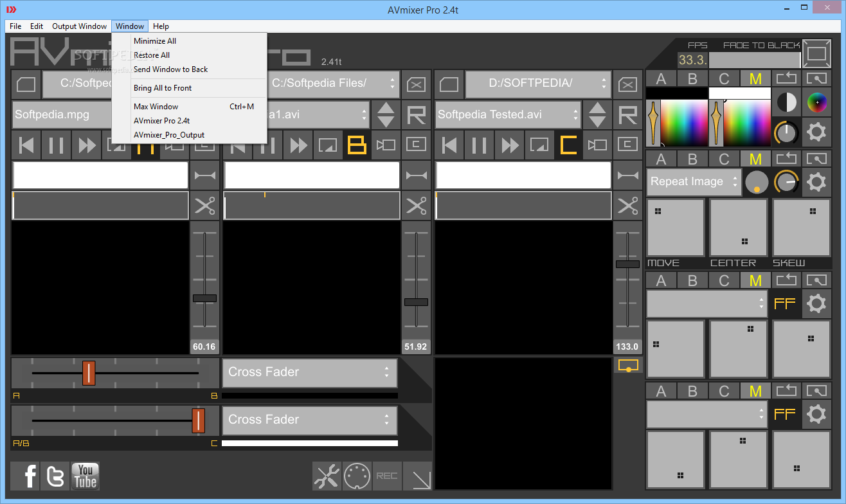Open the File menu
846x504 pixels.
pyautogui.click(x=15, y=26)
